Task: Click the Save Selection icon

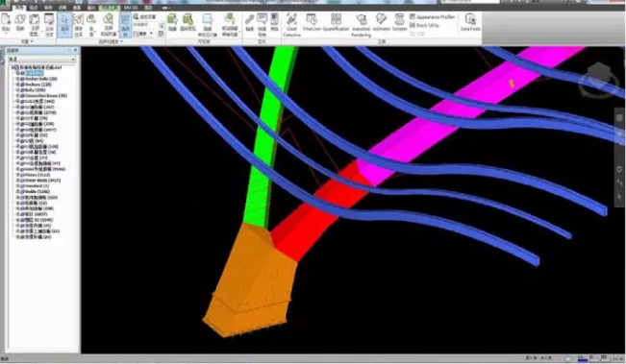Action: coord(79,25)
